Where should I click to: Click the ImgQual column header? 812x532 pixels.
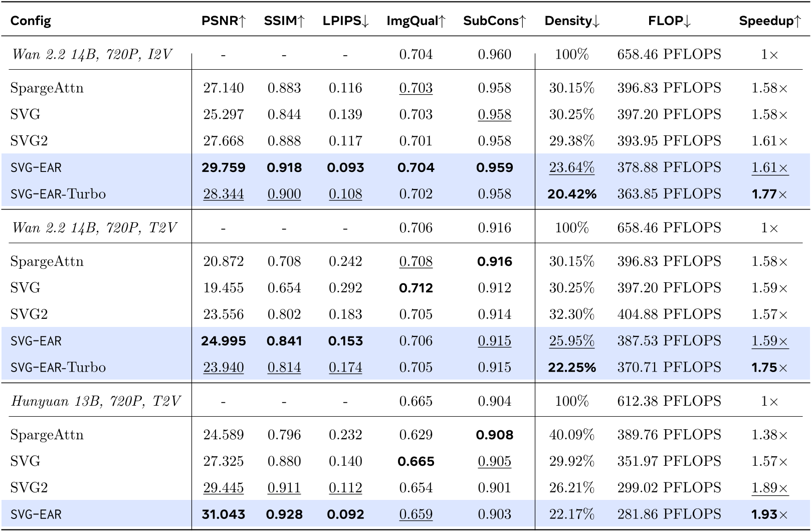[x=416, y=21]
